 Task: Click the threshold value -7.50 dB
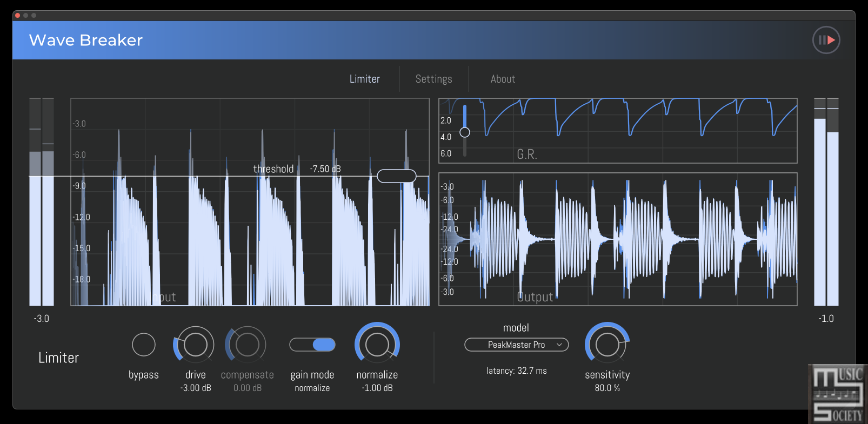tap(325, 169)
